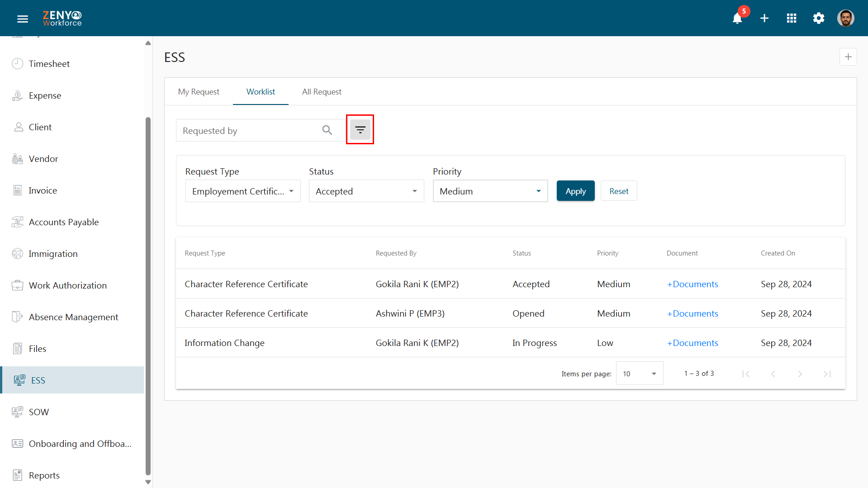This screenshot has width=868, height=488.
Task: Switch to the All Request tab
Action: coord(322,92)
